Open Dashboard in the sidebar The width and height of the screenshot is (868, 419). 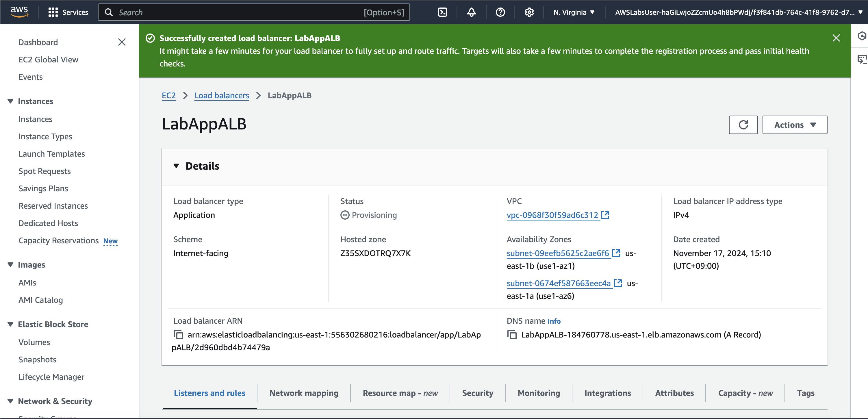point(38,42)
